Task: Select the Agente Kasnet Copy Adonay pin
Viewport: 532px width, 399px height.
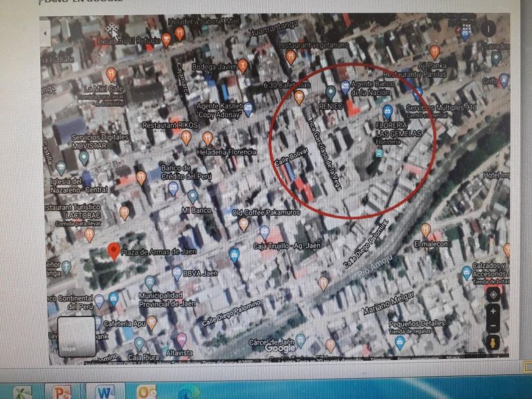Action: tap(249, 109)
